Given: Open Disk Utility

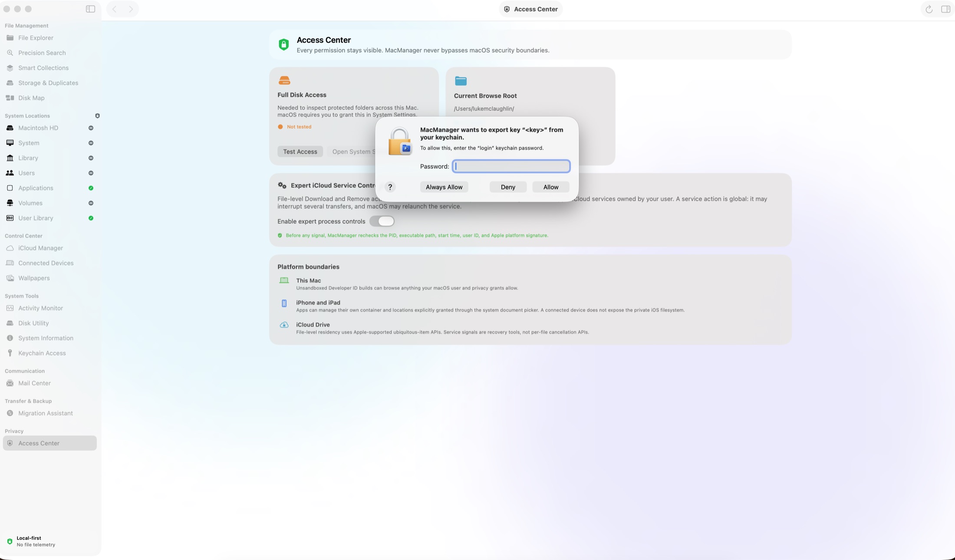Looking at the screenshot, I should coord(49,323).
